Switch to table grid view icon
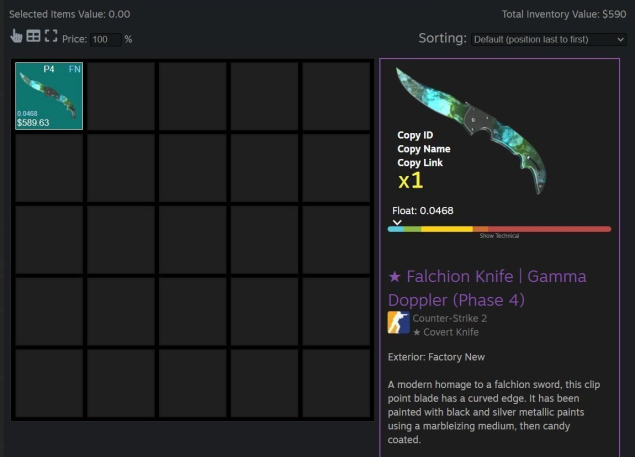 pyautogui.click(x=33, y=36)
